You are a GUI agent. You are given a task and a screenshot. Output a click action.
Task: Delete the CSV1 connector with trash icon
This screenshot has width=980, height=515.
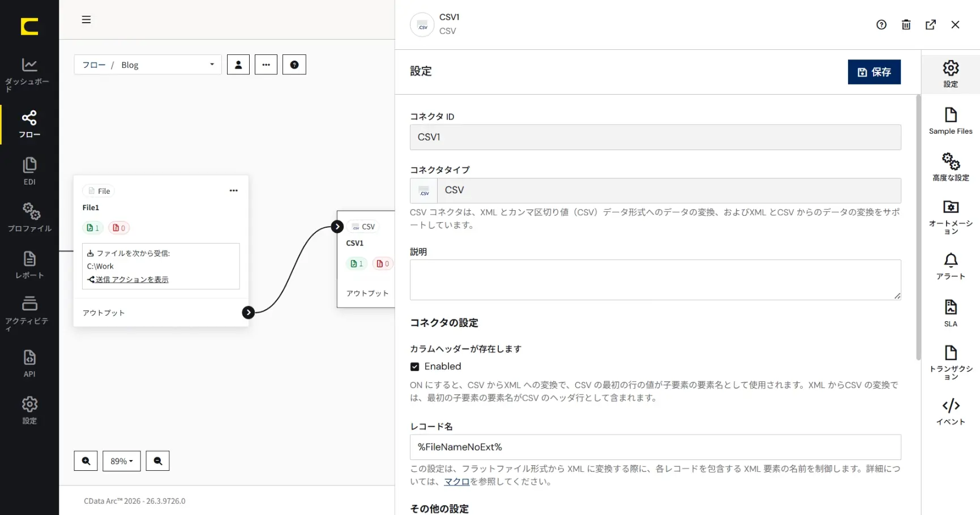906,25
